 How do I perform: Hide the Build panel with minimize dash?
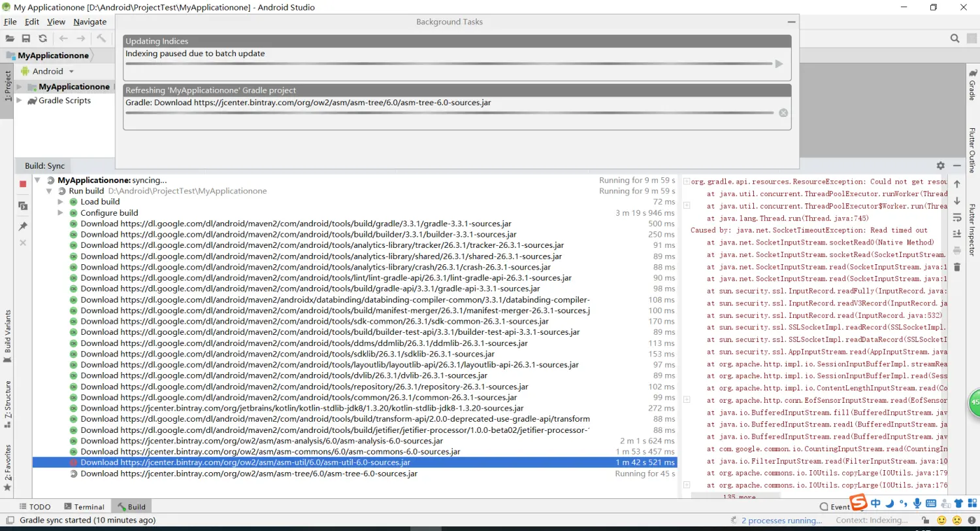(x=956, y=166)
